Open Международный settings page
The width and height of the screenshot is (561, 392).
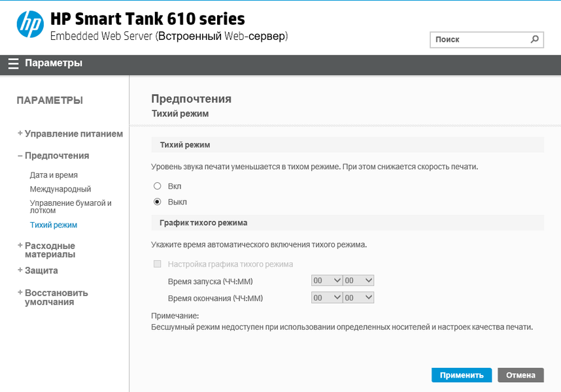point(60,189)
